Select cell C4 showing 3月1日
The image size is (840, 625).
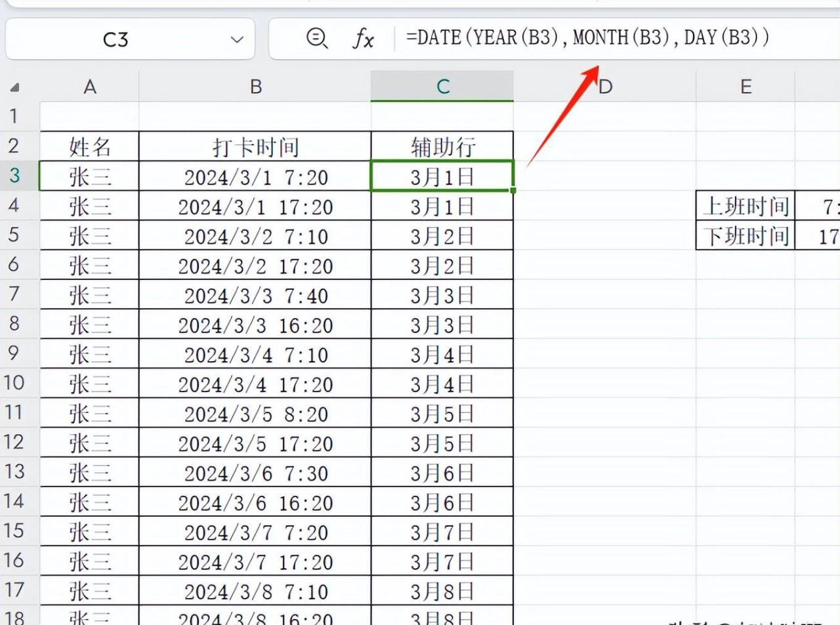(x=442, y=206)
